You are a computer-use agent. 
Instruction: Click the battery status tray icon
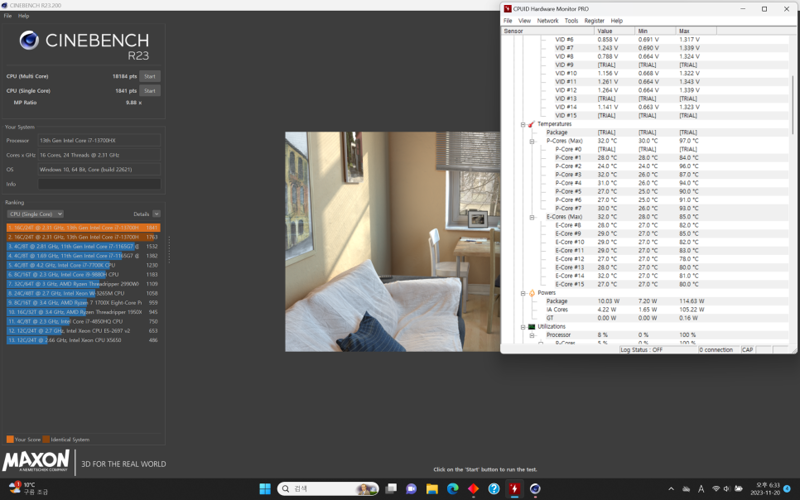coord(738,489)
